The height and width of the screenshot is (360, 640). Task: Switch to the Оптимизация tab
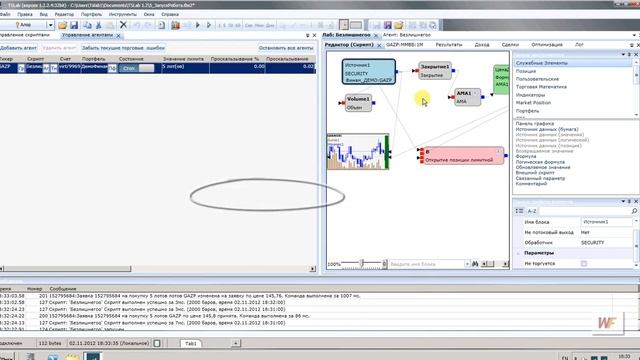(x=547, y=44)
